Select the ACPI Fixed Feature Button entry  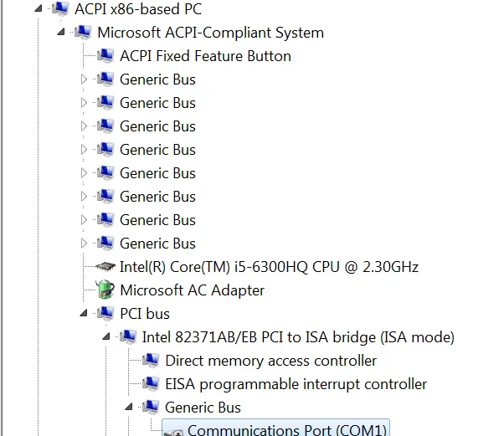(206, 56)
